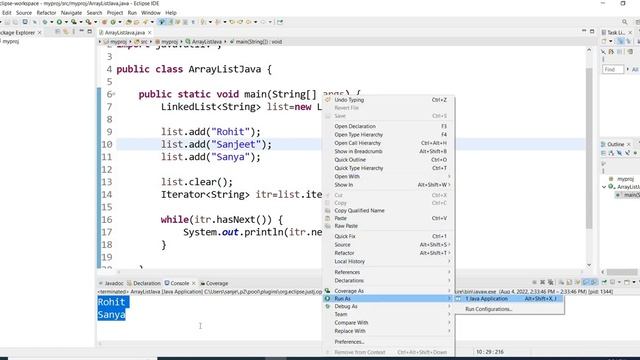The width and height of the screenshot is (640, 360).
Task: Remove launch from Console toolbar
Action: (x=542, y=282)
